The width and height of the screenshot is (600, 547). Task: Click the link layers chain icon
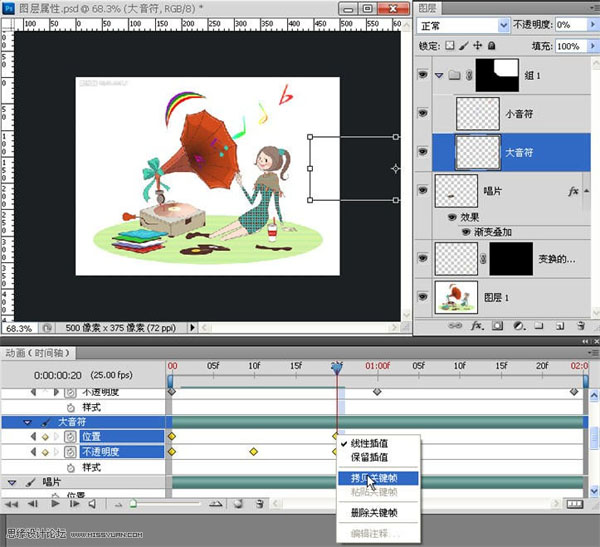(457, 326)
